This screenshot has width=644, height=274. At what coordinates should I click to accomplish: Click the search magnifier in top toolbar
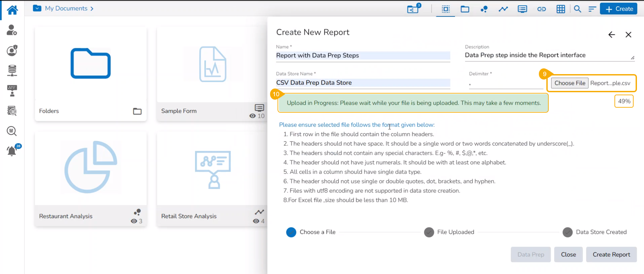[577, 9]
